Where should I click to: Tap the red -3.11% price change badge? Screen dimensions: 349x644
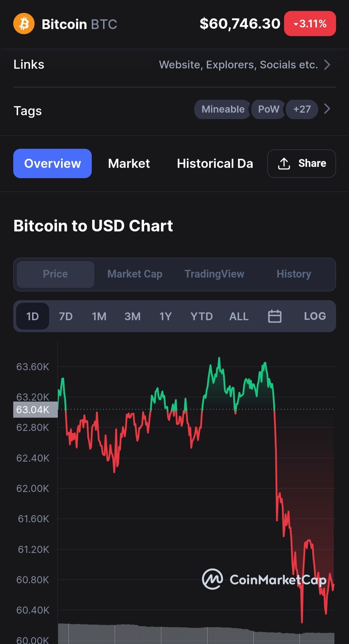[310, 24]
